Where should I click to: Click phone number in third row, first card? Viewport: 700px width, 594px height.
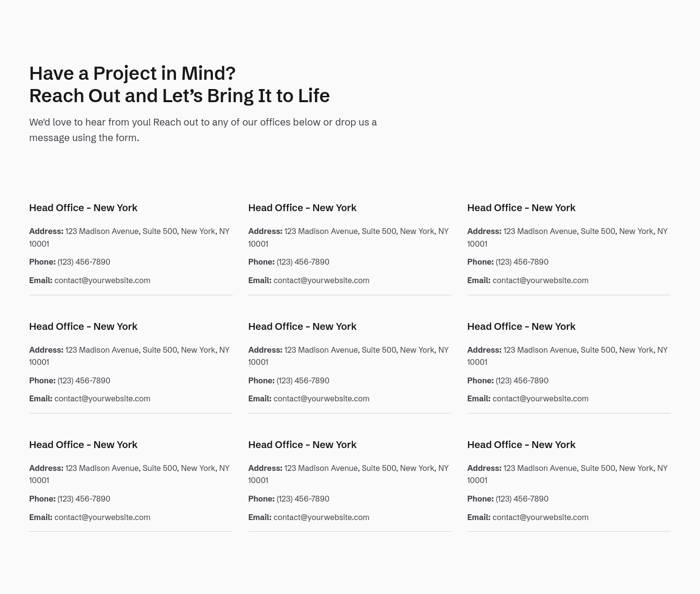coord(84,499)
